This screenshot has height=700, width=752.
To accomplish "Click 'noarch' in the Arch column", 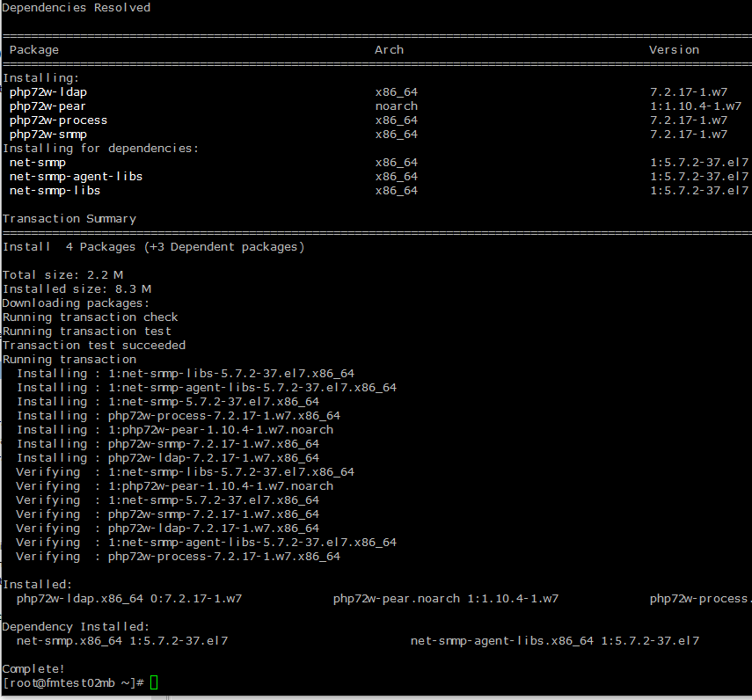I will (x=396, y=106).
